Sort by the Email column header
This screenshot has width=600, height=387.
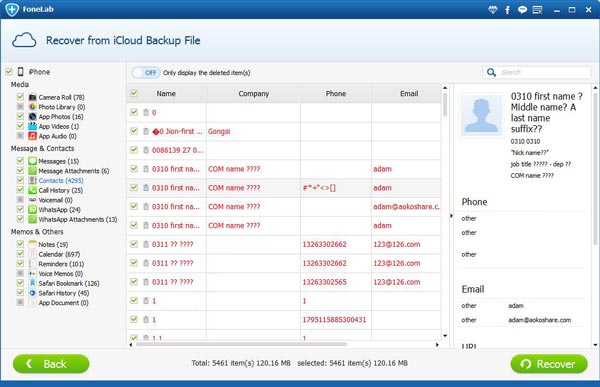point(409,93)
